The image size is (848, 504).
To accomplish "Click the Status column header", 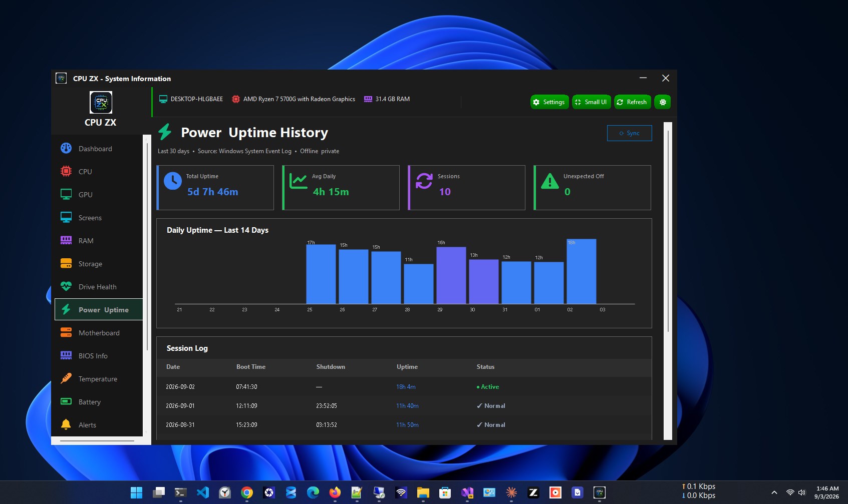I will (x=485, y=367).
